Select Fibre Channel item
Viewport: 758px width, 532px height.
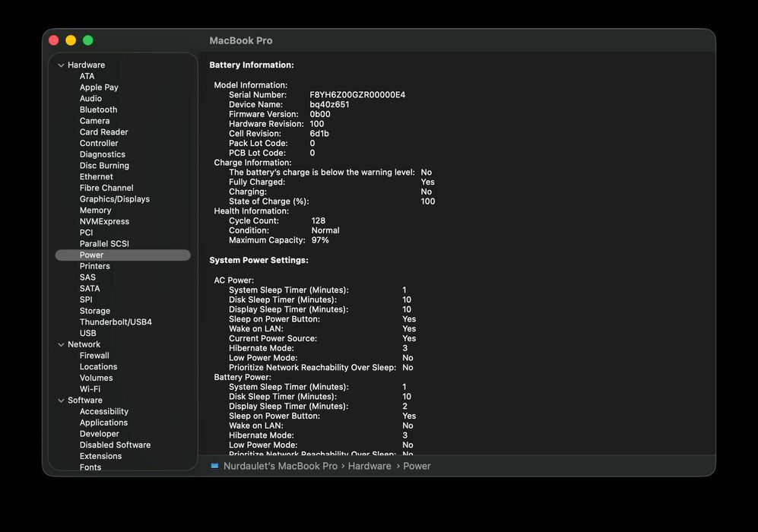(106, 188)
